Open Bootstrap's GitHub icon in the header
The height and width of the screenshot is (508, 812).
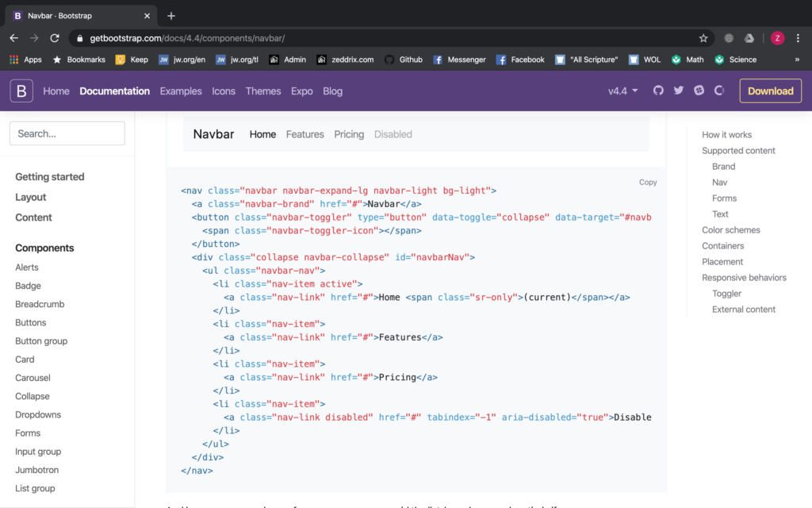tap(658, 90)
